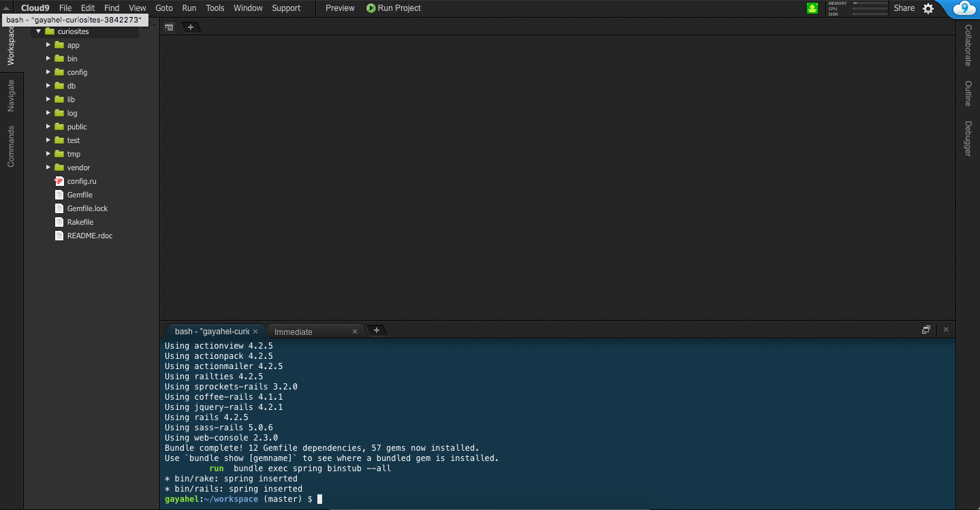Click the CPU usage bar
Viewport: 980px width, 510px height.
point(870,8)
